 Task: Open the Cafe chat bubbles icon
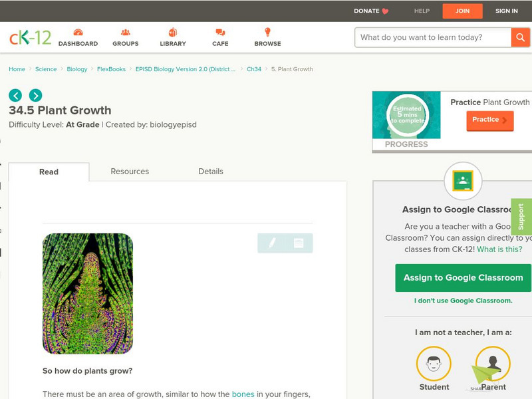pyautogui.click(x=220, y=32)
